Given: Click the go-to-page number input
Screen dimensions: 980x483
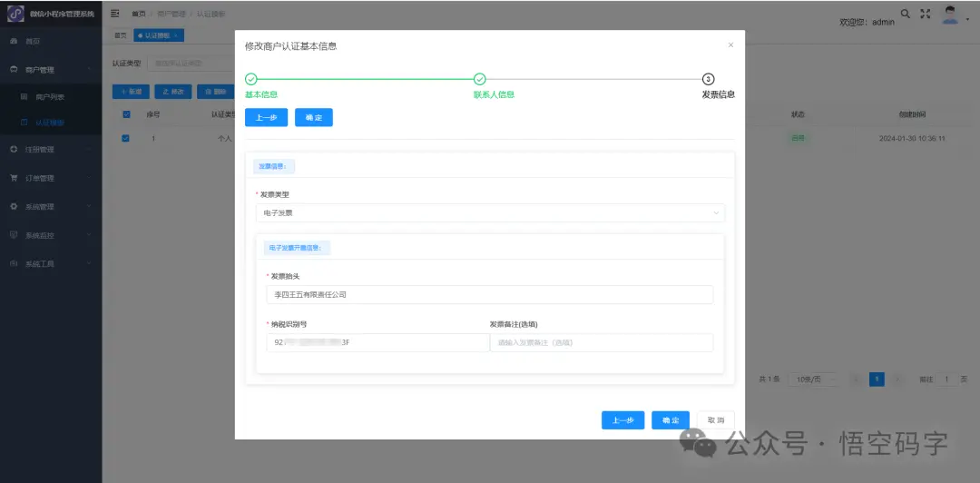Looking at the screenshot, I should coord(946,379).
